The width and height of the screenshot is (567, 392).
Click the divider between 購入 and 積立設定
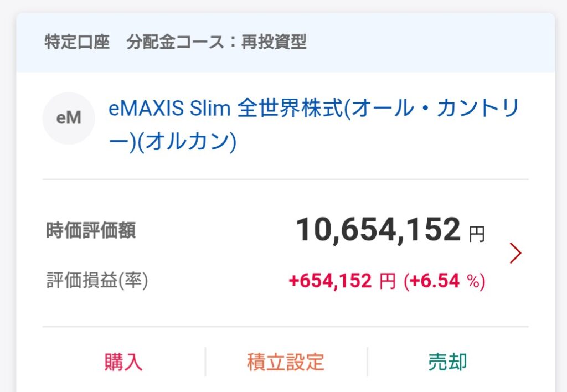tap(205, 362)
